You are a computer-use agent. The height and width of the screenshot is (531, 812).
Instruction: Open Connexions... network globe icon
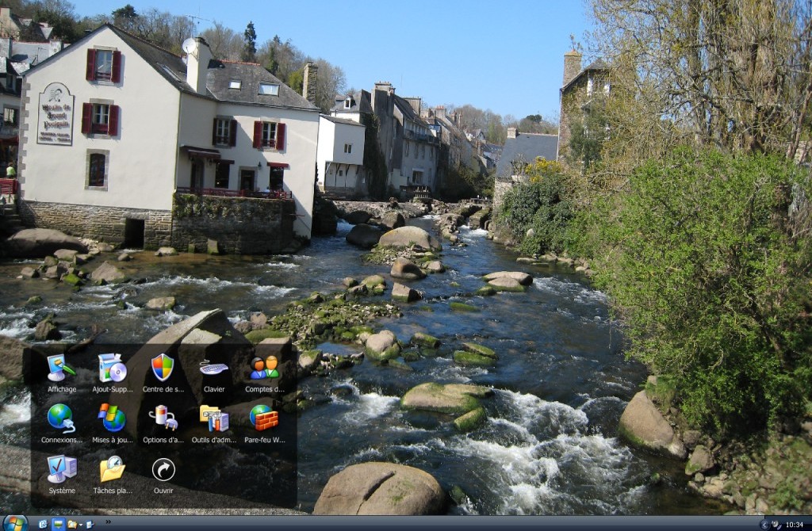coord(62,424)
